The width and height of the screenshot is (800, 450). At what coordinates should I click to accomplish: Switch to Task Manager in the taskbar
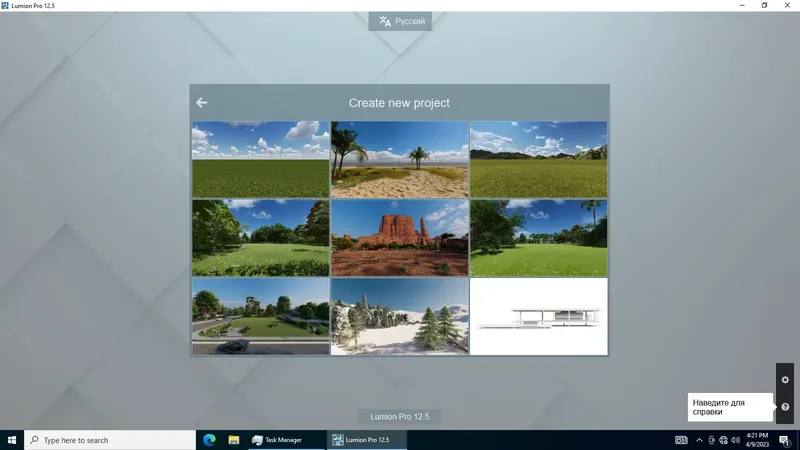click(287, 440)
